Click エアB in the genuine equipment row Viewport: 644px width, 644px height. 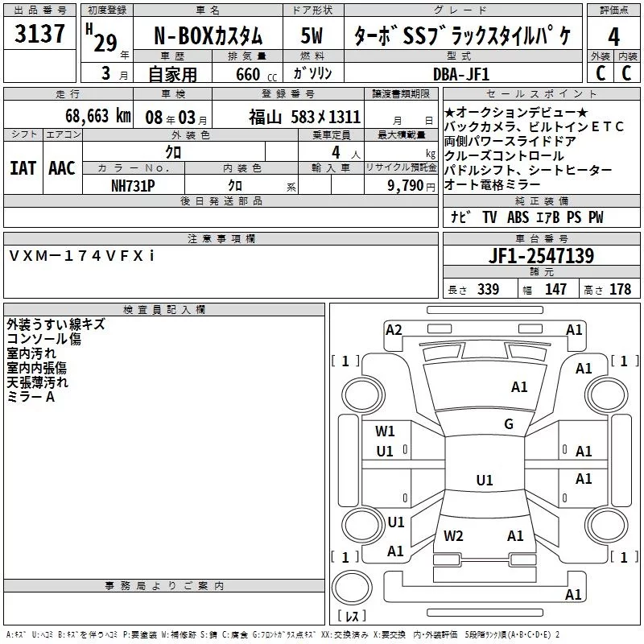(x=548, y=217)
